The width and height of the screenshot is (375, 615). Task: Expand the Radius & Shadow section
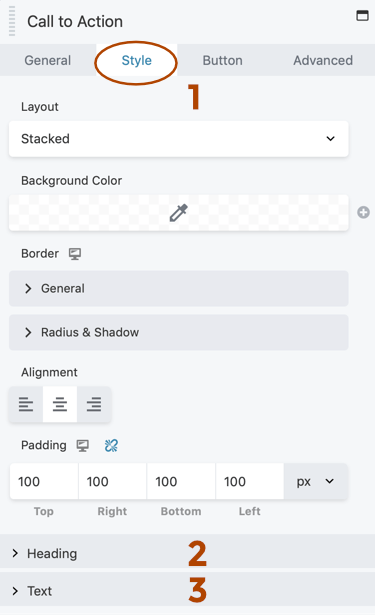[178, 332]
